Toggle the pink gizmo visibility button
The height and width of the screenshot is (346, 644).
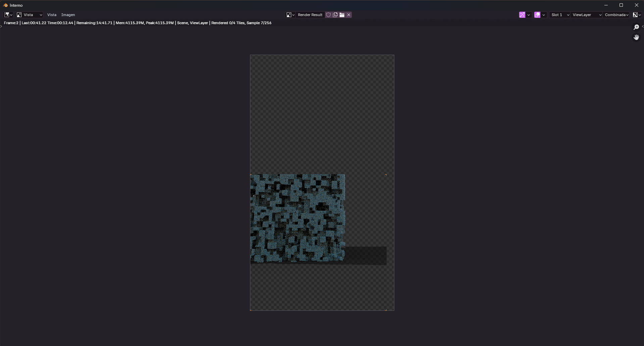[522, 15]
